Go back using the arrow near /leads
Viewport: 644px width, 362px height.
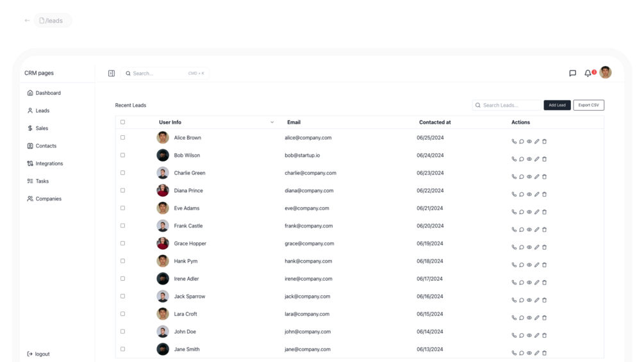point(27,20)
